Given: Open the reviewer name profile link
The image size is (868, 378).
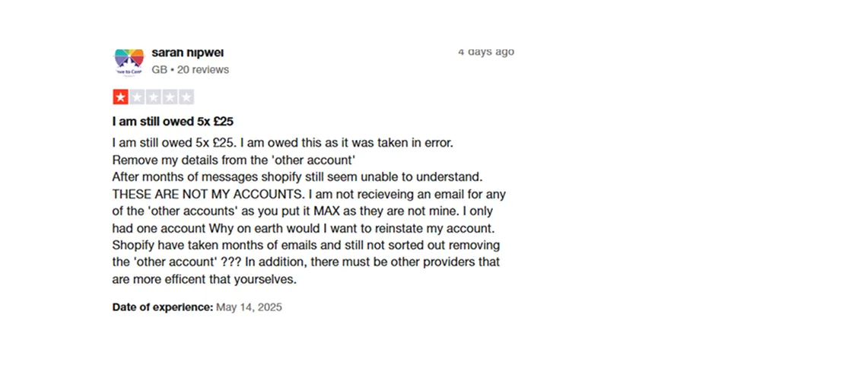Looking at the screenshot, I should [187, 52].
